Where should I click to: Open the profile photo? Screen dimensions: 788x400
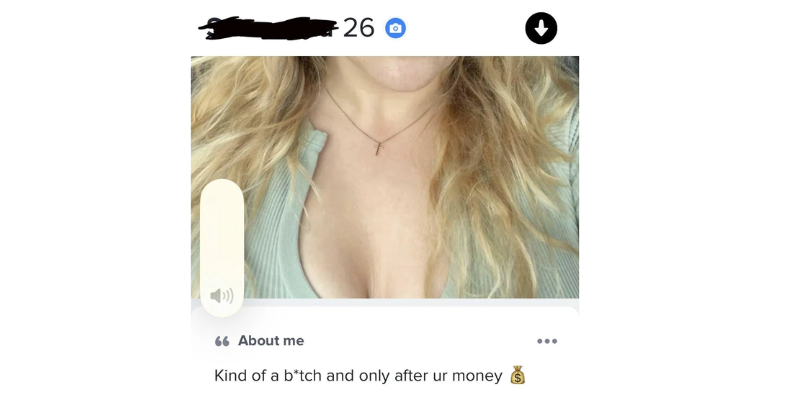tap(385, 177)
